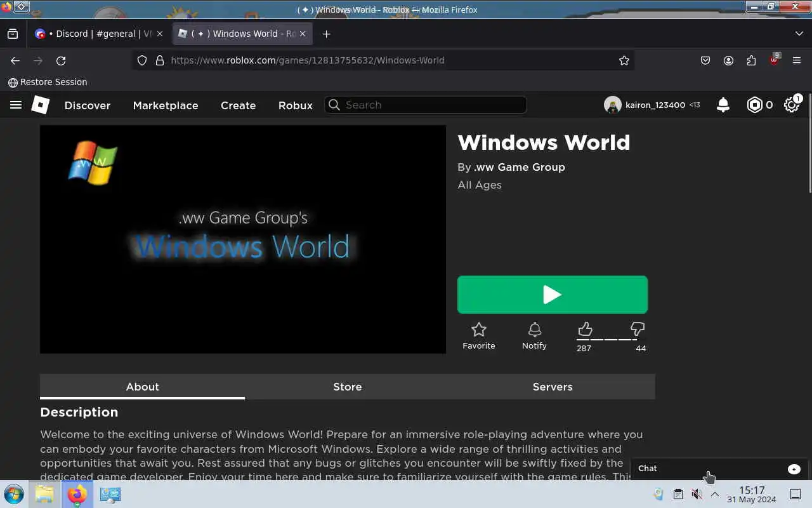Click the 44 dislikes count
The image size is (812, 508).
[x=641, y=348]
